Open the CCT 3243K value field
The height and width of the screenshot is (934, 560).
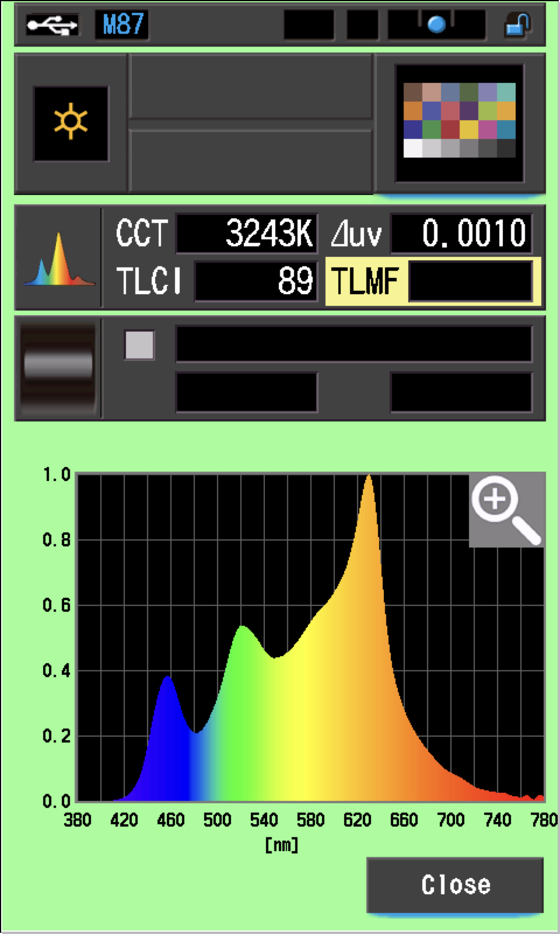(x=247, y=233)
